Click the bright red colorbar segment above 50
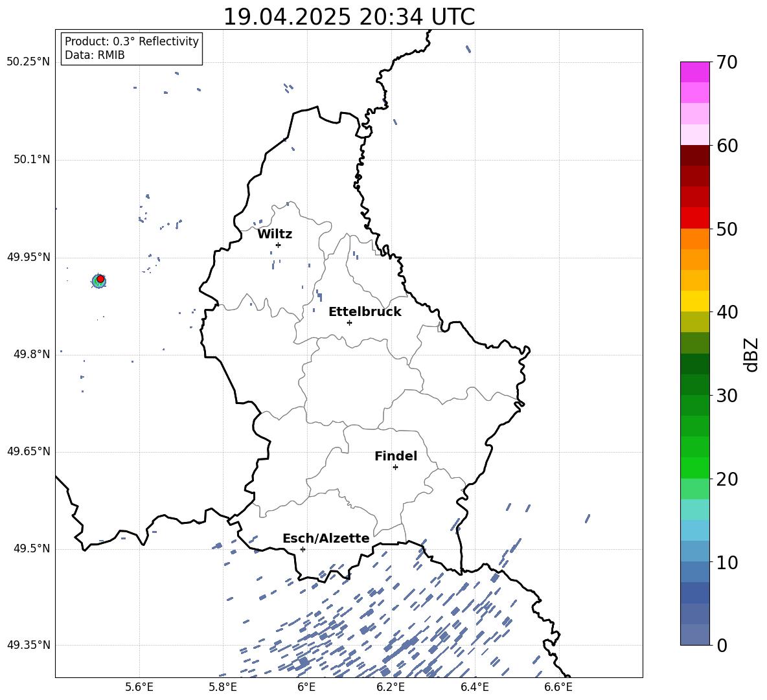The height and width of the screenshot is (700, 767). [x=694, y=218]
